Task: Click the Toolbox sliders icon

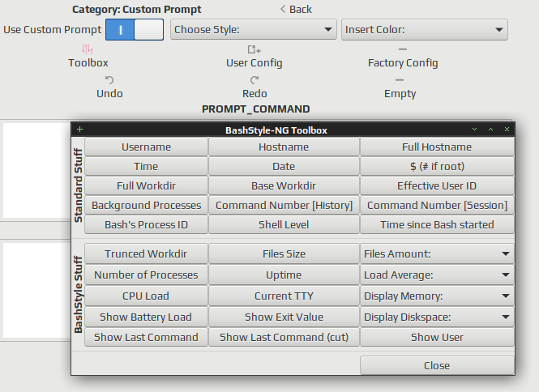Action: coord(88,49)
